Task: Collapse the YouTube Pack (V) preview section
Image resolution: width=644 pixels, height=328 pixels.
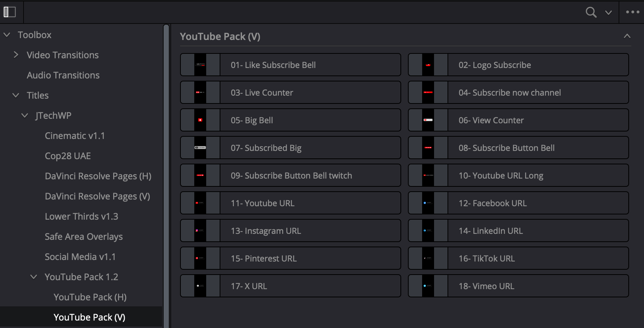Action: (x=627, y=36)
